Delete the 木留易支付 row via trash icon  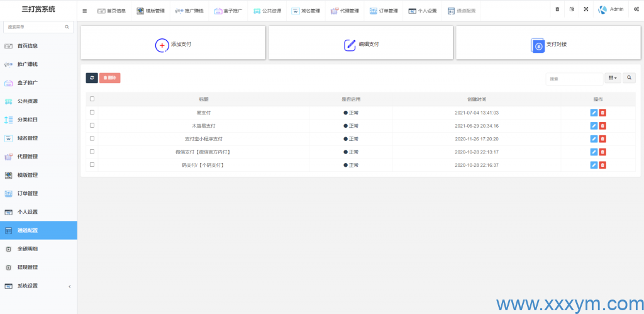coord(602,126)
